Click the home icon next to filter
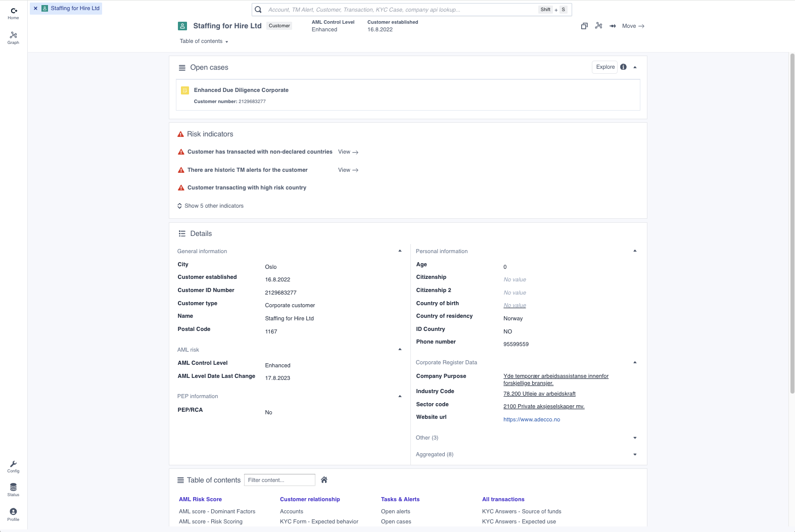795x532 pixels. point(324,480)
